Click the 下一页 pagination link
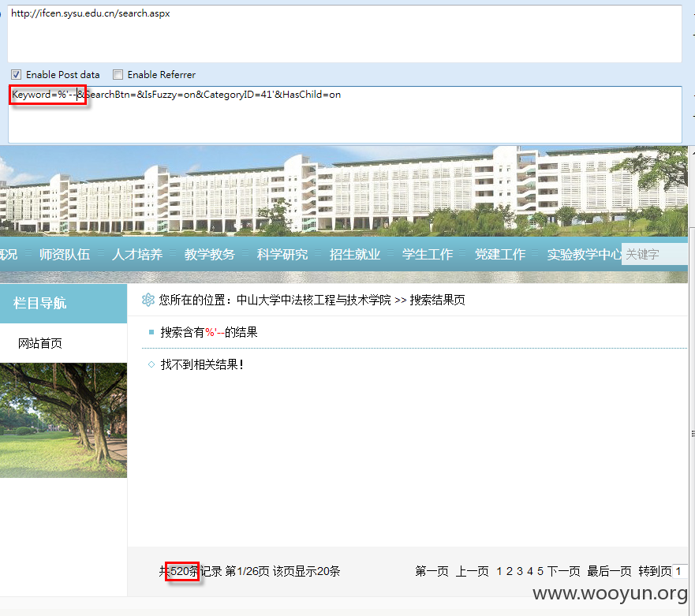 click(x=564, y=571)
